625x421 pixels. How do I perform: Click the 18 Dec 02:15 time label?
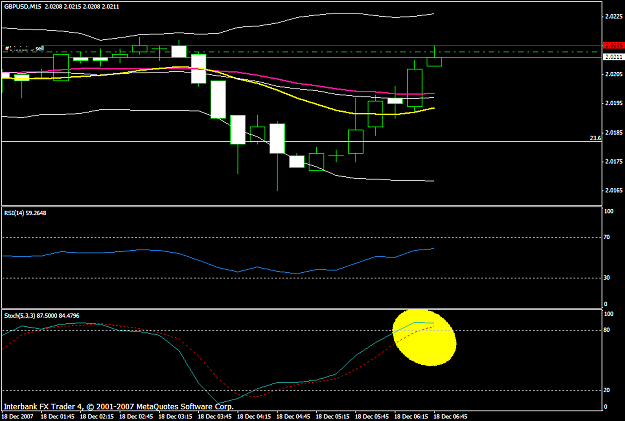coord(96,417)
